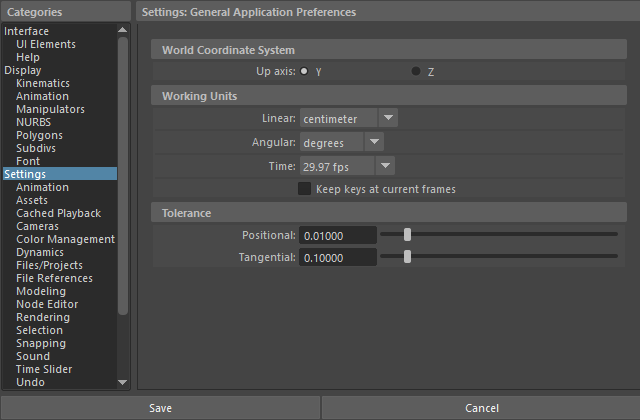Select the Cached Playback category
640x420 pixels.
pyautogui.click(x=58, y=213)
